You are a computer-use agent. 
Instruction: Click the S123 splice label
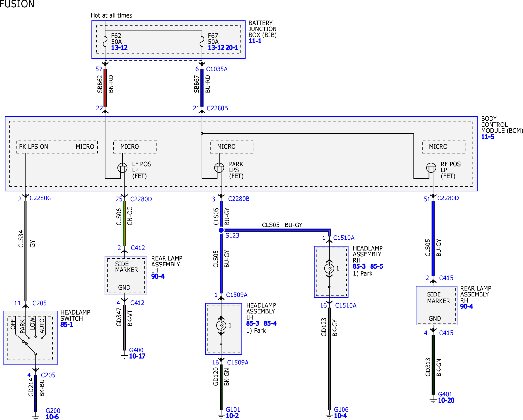(232, 235)
